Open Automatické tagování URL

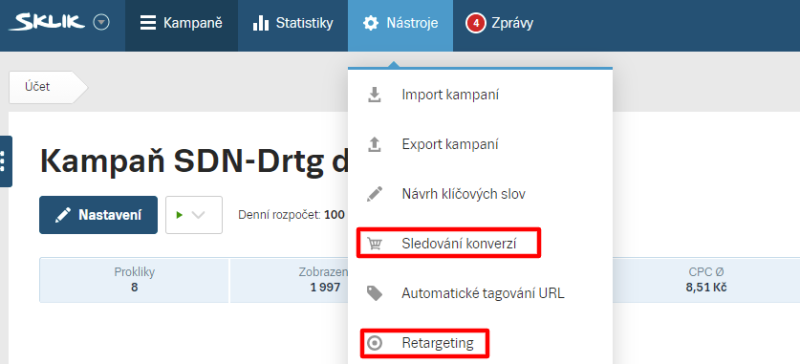tap(480, 294)
